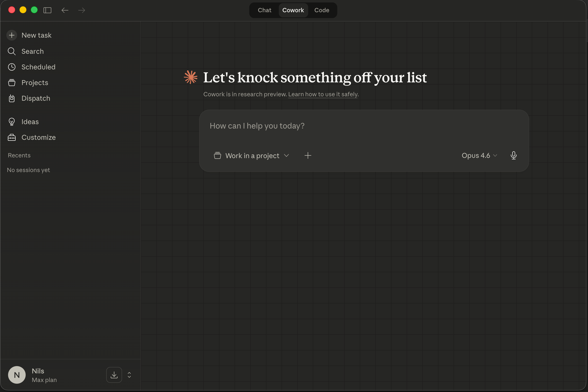
Task: Click the New task plus icon
Action: pos(12,35)
